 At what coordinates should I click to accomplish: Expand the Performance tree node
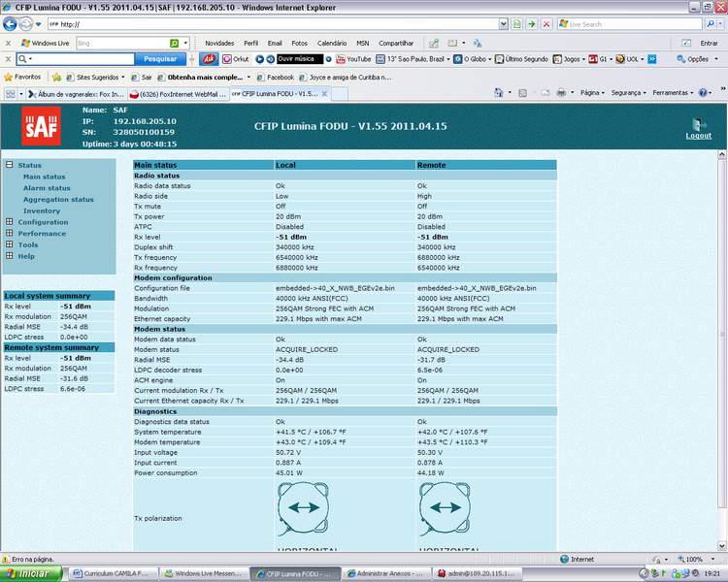click(x=10, y=233)
